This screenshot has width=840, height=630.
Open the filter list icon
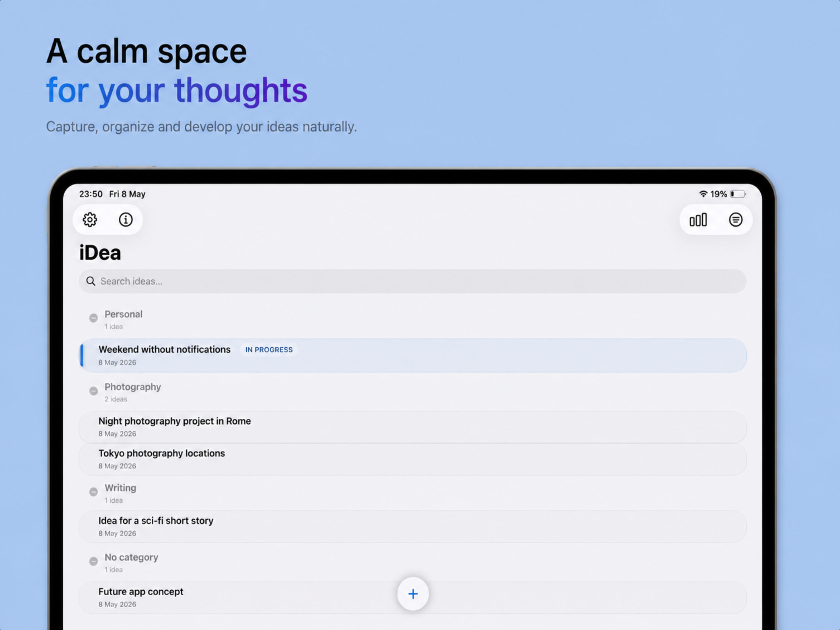(736, 219)
